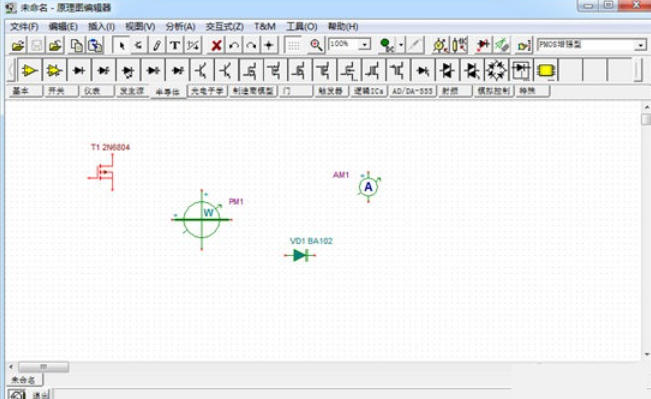Click the magnifier zoom icon

click(x=316, y=45)
